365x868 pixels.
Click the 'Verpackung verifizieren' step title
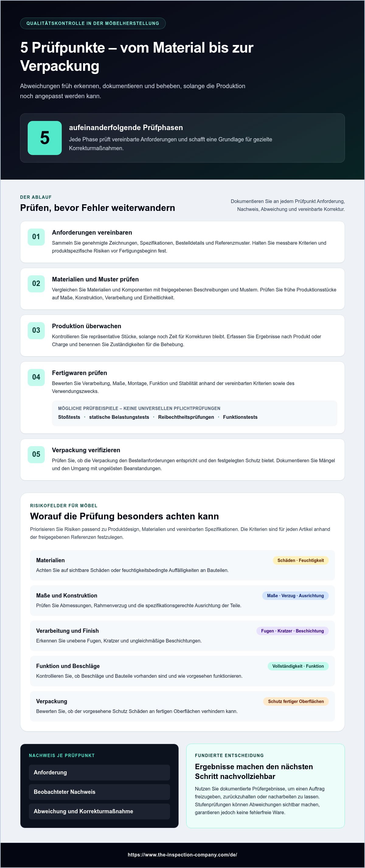pos(86,450)
